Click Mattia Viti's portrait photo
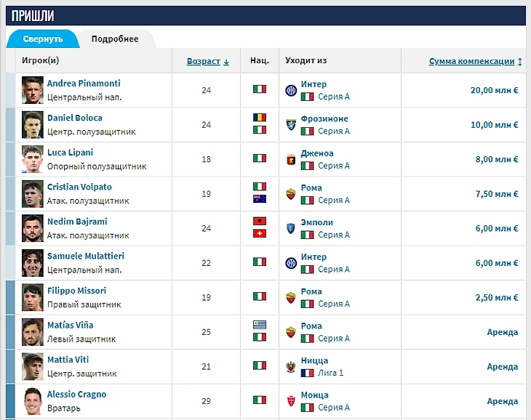531x420 pixels. click(33, 366)
